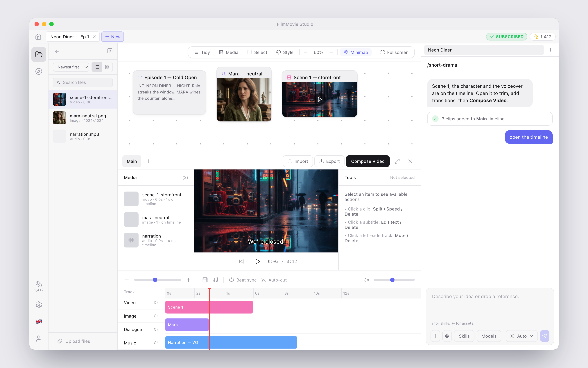Skip to start of preview
Screen dimensions: 588x368
[241, 261]
